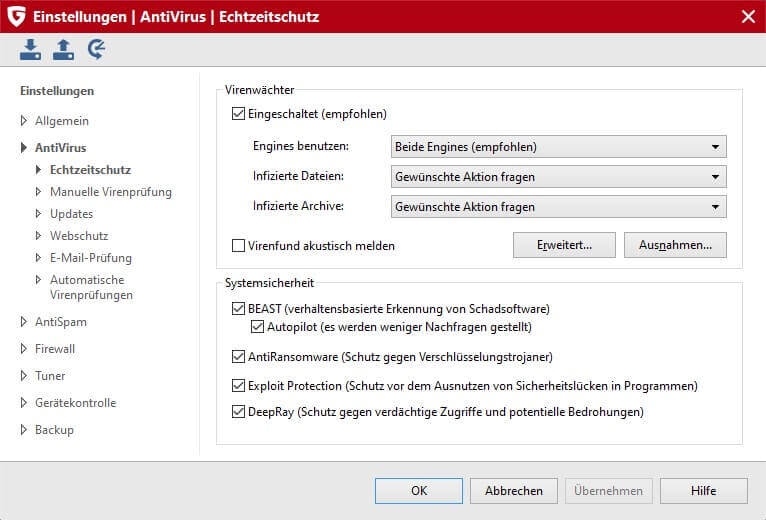Enable Virenfund akustisch melden
The height and width of the screenshot is (520, 766).
coord(238,245)
